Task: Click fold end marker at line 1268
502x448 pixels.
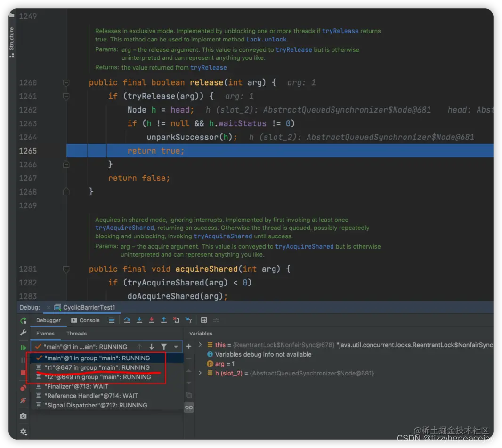Action: coord(66,192)
